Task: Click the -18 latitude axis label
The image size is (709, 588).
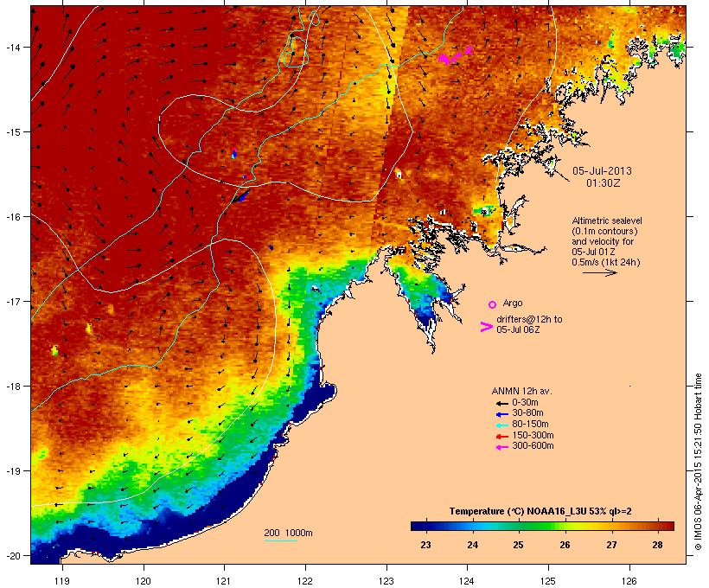Action: (x=13, y=387)
